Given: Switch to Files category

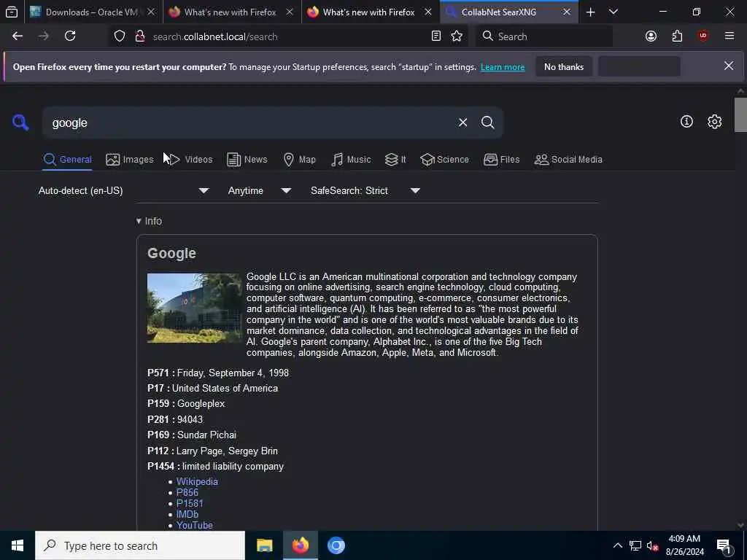Looking at the screenshot, I should point(501,160).
